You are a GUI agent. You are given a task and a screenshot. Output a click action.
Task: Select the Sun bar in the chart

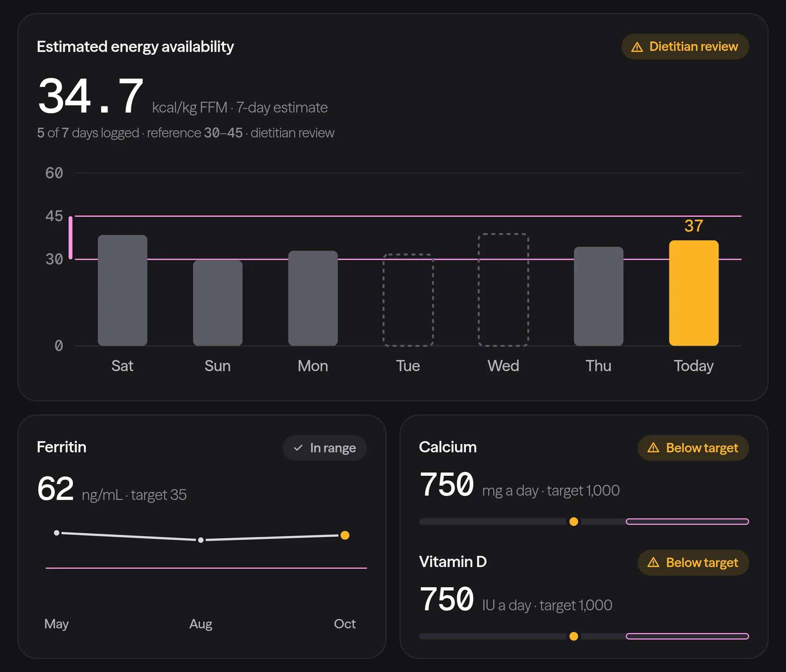point(218,303)
